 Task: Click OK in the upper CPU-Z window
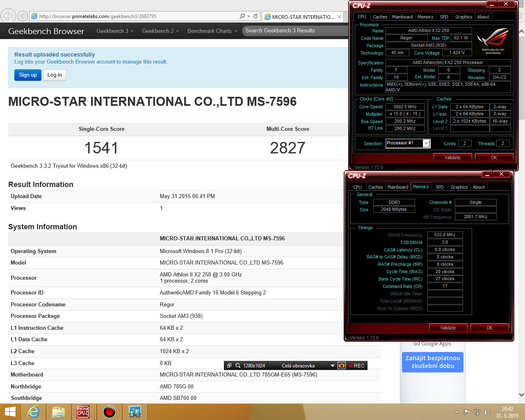click(x=494, y=157)
